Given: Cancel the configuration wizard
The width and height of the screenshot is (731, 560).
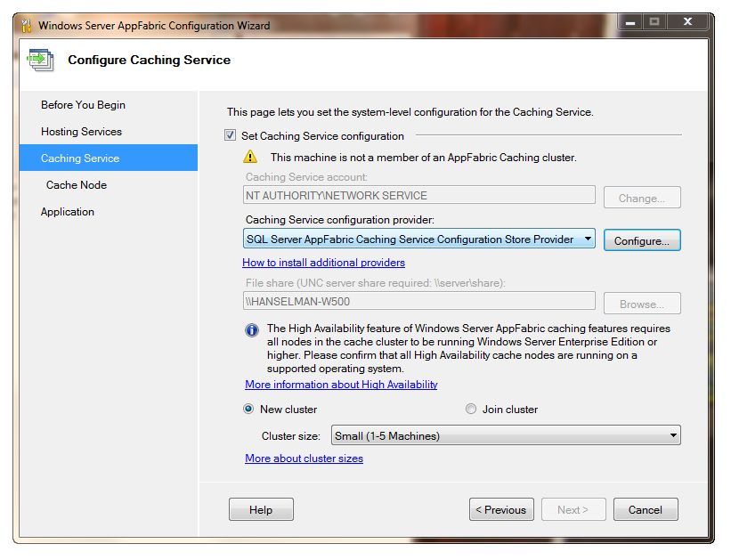Looking at the screenshot, I should pyautogui.click(x=646, y=508).
